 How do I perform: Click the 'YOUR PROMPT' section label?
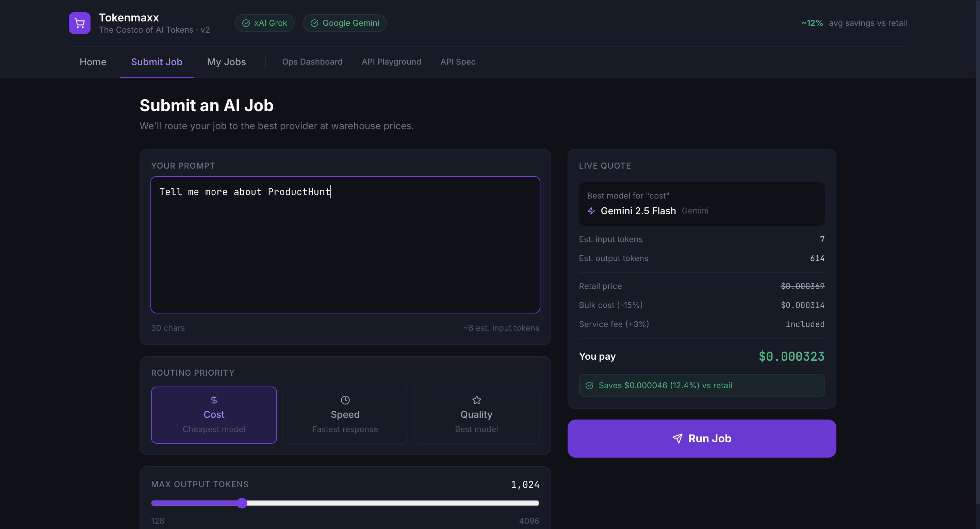pos(183,166)
